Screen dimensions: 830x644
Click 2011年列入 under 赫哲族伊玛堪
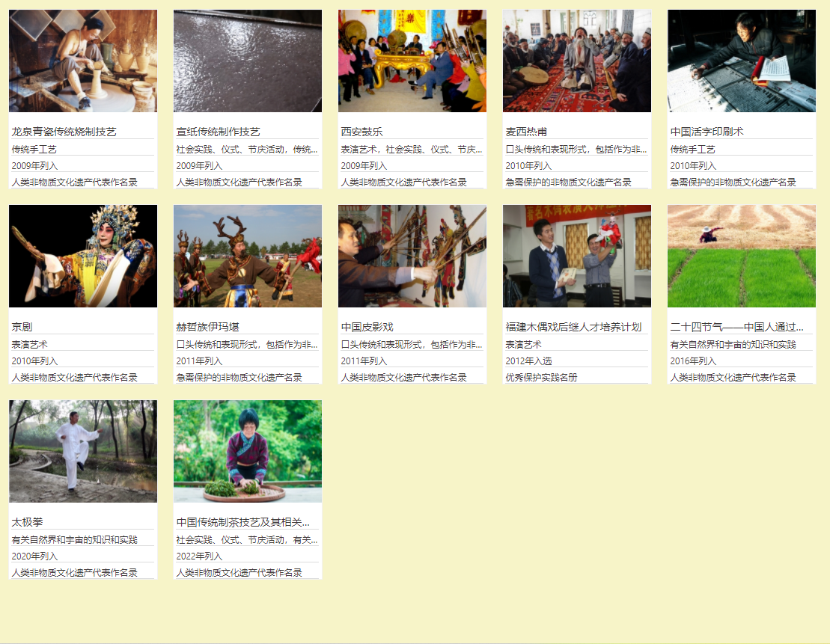click(200, 361)
